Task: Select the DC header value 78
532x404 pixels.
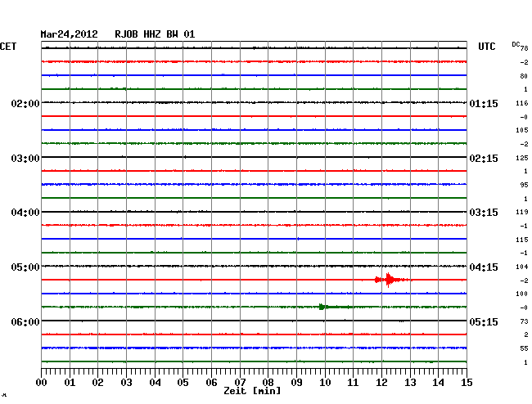Action: pyautogui.click(x=524, y=48)
